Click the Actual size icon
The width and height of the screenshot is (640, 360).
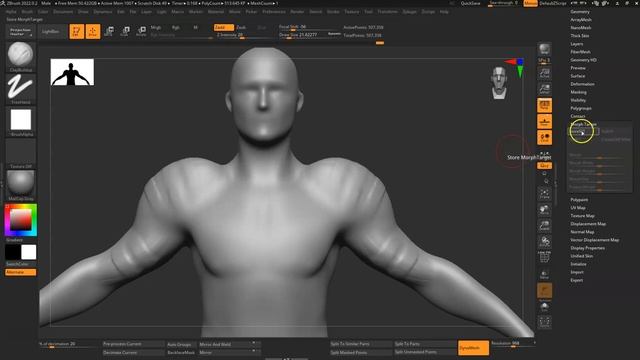(544, 73)
